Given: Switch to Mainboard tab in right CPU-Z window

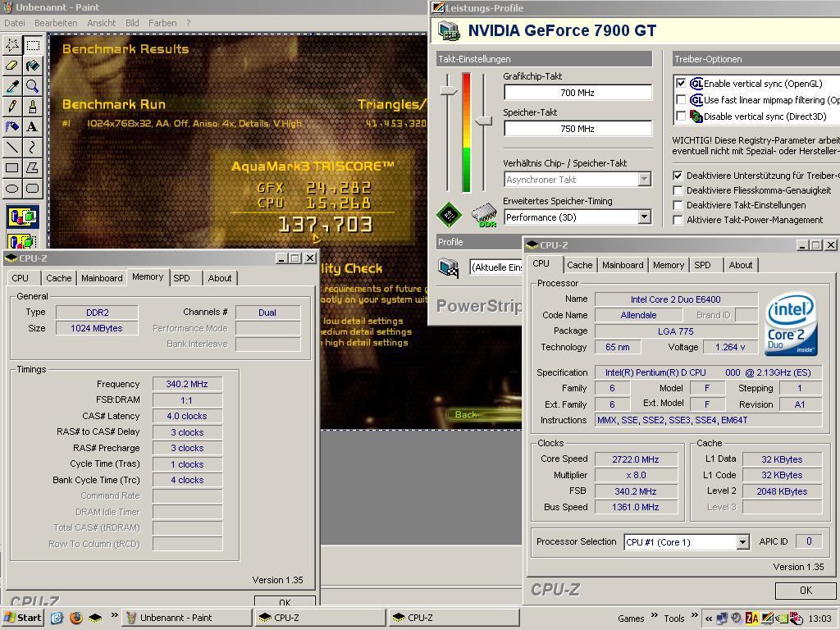Looking at the screenshot, I should (x=623, y=265).
